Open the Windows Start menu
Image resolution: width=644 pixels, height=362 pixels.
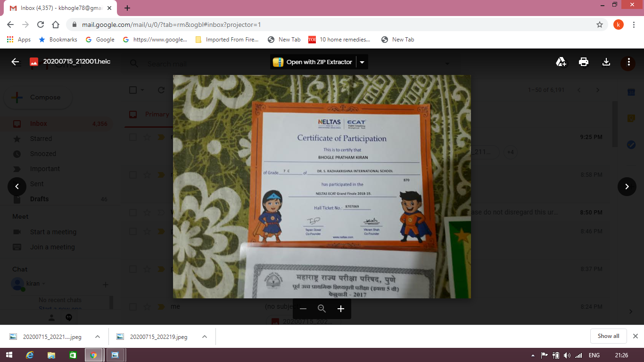pos(9,355)
